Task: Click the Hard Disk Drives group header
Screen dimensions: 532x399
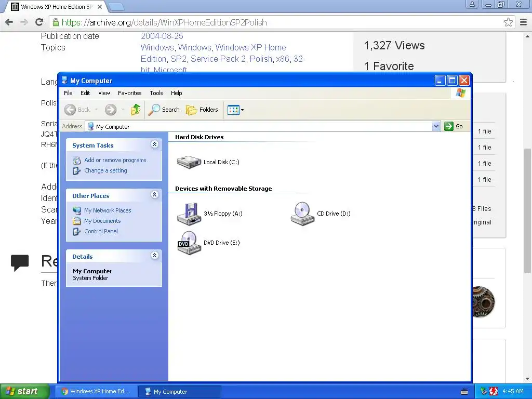Action: pyautogui.click(x=199, y=137)
